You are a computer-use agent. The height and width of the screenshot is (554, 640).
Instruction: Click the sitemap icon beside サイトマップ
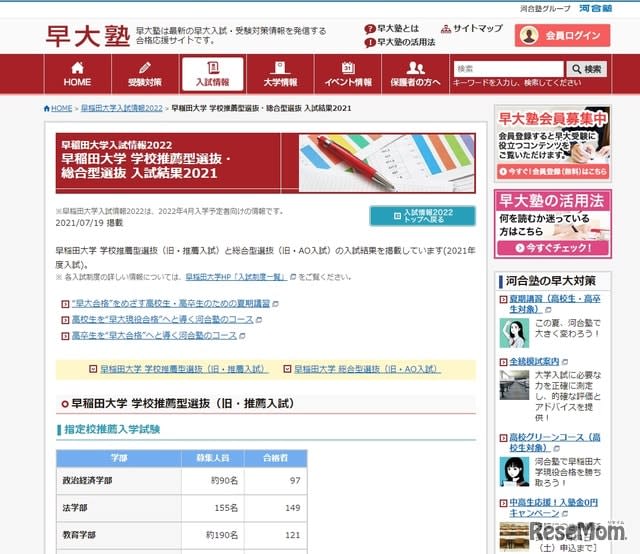(x=446, y=29)
